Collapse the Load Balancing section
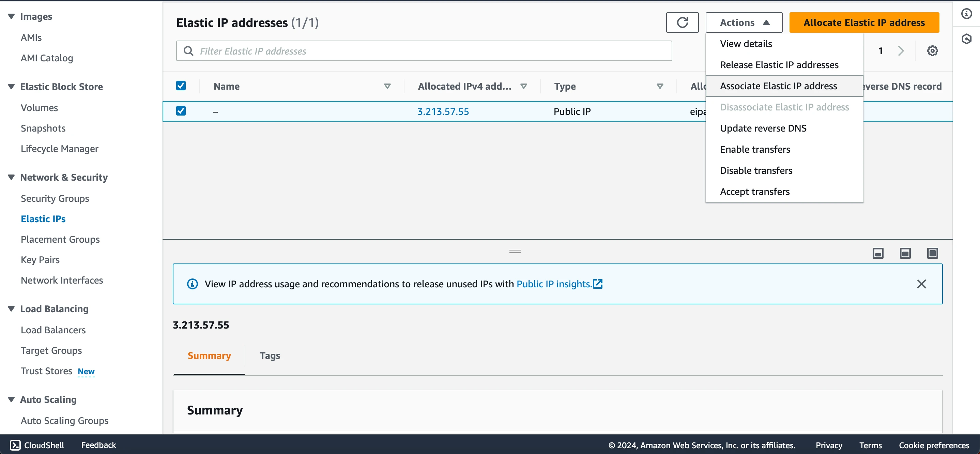This screenshot has height=454, width=980. [11, 308]
